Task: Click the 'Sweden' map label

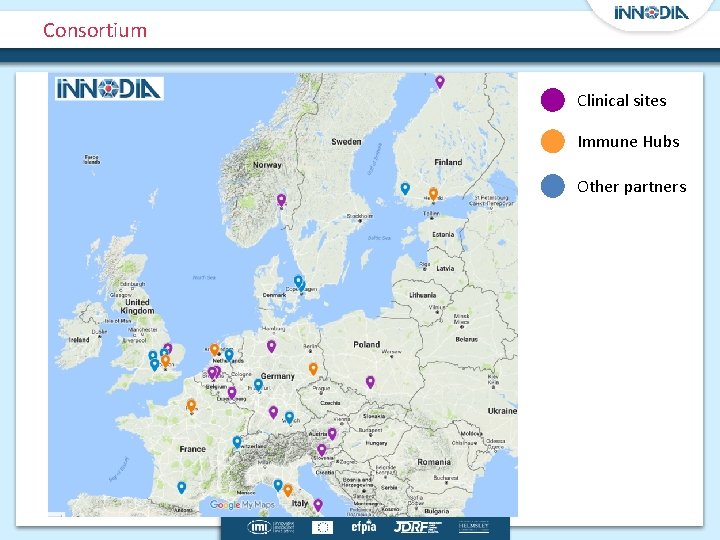Action: point(346,142)
